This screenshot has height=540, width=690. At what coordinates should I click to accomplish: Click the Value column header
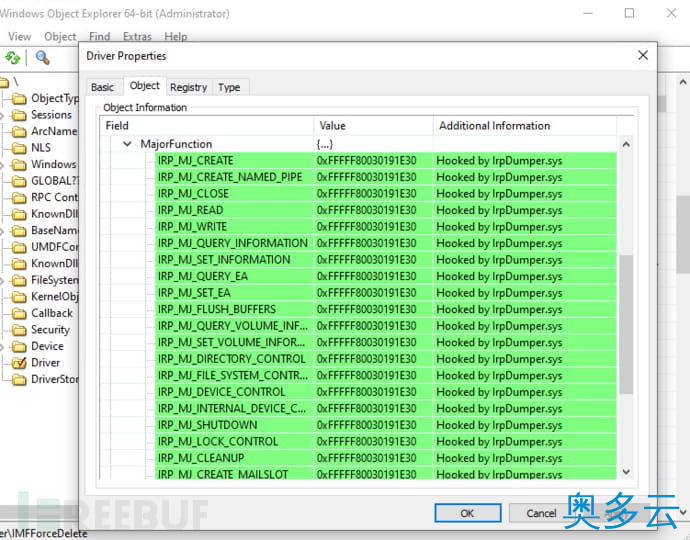coord(373,125)
